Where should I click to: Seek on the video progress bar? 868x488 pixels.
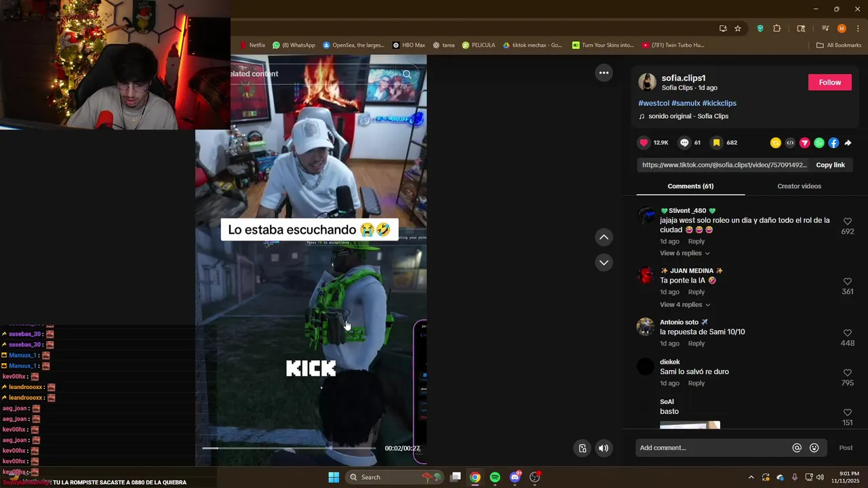pos(288,448)
